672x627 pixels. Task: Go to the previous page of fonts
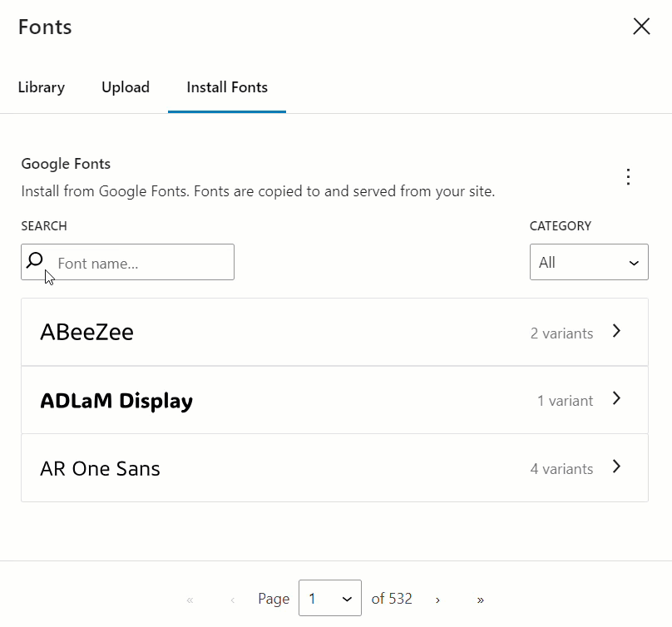click(x=232, y=600)
